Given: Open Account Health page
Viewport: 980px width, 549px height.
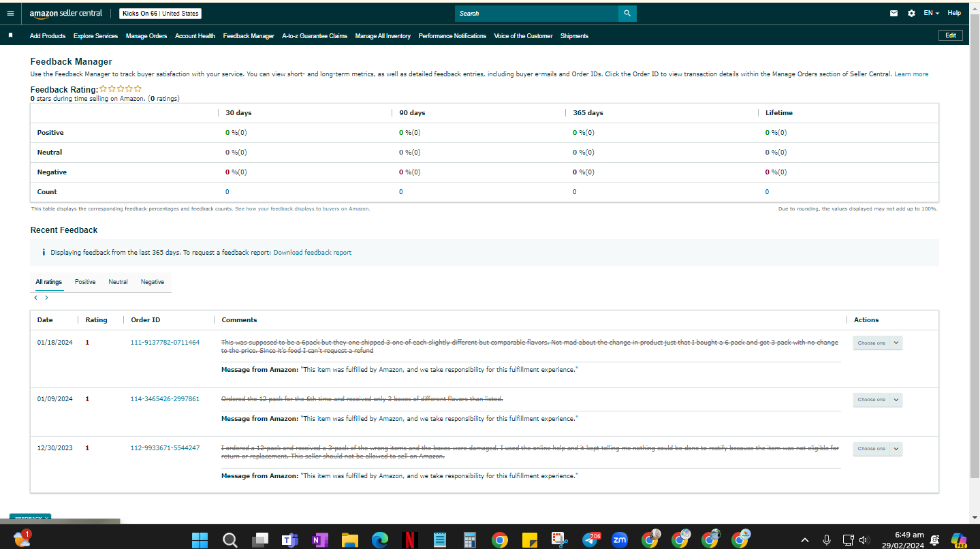Looking at the screenshot, I should pos(195,36).
